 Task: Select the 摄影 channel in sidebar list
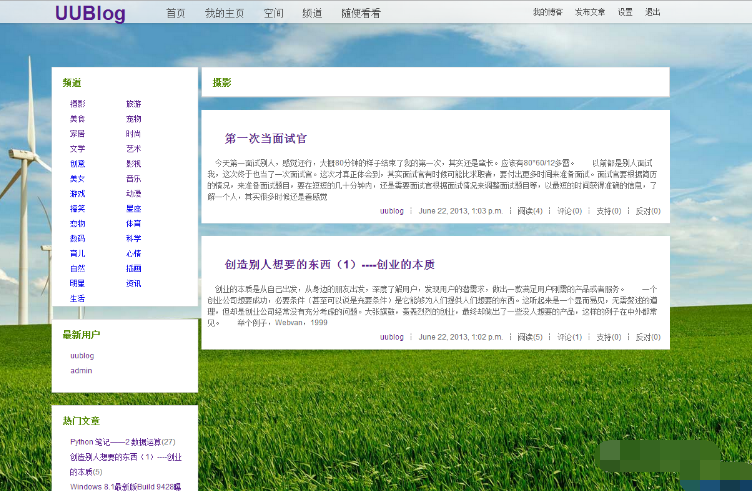click(x=77, y=104)
